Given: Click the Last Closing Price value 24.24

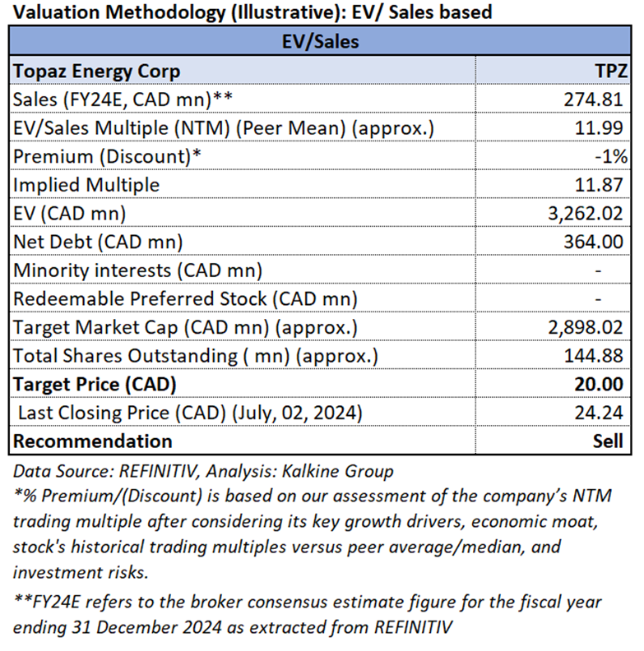Looking at the screenshot, I should tap(598, 413).
